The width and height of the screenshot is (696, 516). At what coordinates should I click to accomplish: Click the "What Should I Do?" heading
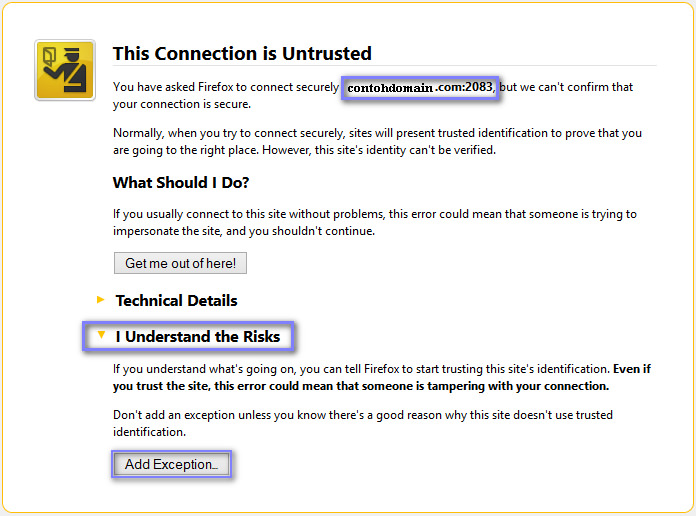(x=181, y=182)
